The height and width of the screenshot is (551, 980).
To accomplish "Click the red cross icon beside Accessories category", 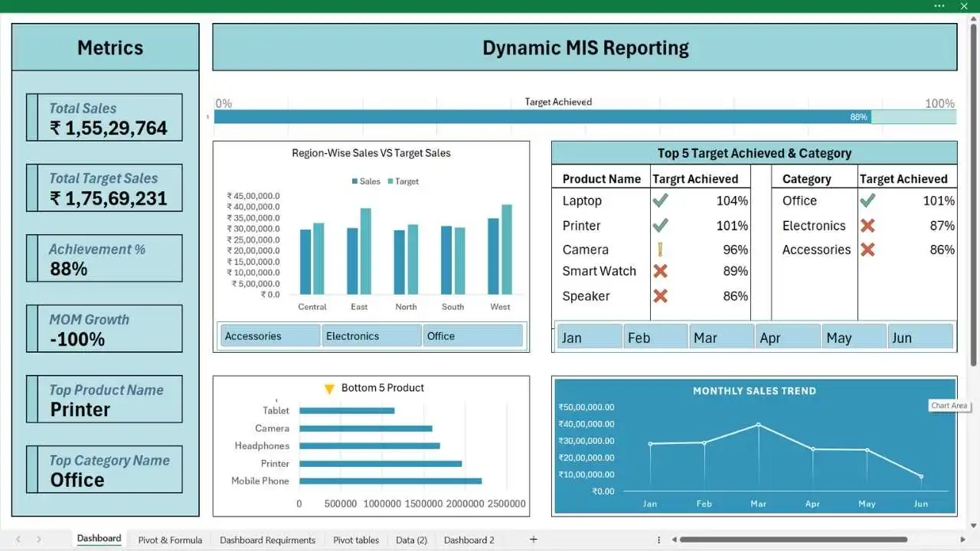I will (x=867, y=249).
